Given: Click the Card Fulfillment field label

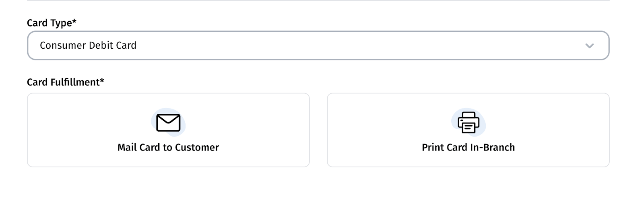Looking at the screenshot, I should (63, 82).
